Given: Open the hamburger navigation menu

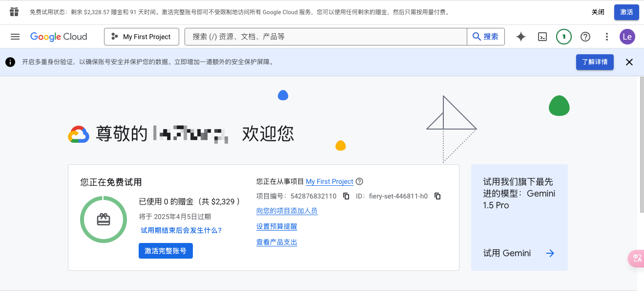Looking at the screenshot, I should point(15,37).
